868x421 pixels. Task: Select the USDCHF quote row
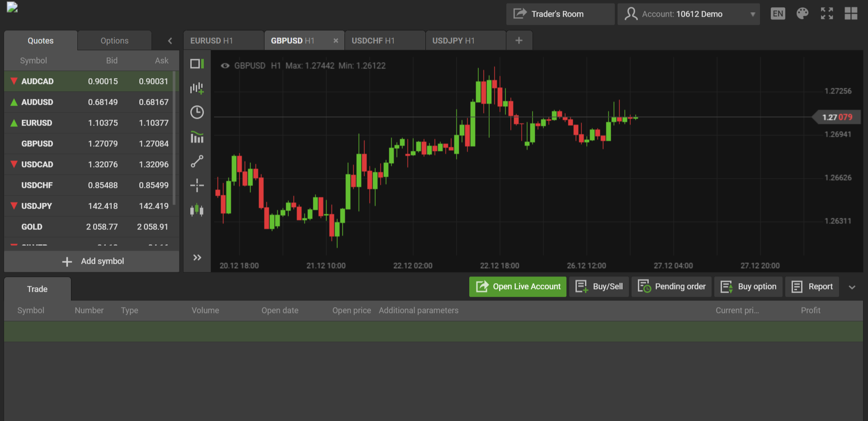pyautogui.click(x=89, y=185)
